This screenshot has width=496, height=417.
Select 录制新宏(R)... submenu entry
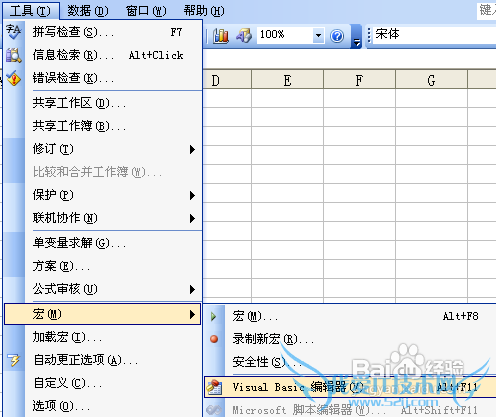[x=350, y=339]
